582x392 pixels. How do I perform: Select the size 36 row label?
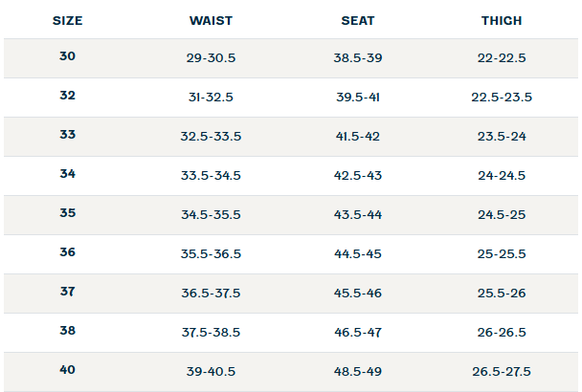click(x=67, y=253)
